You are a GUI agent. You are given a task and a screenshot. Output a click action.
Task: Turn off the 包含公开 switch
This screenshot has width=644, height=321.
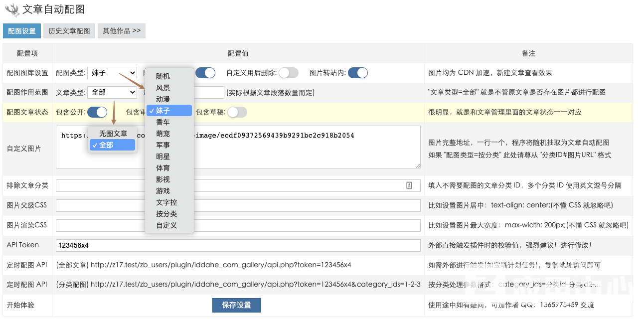pyautogui.click(x=97, y=112)
